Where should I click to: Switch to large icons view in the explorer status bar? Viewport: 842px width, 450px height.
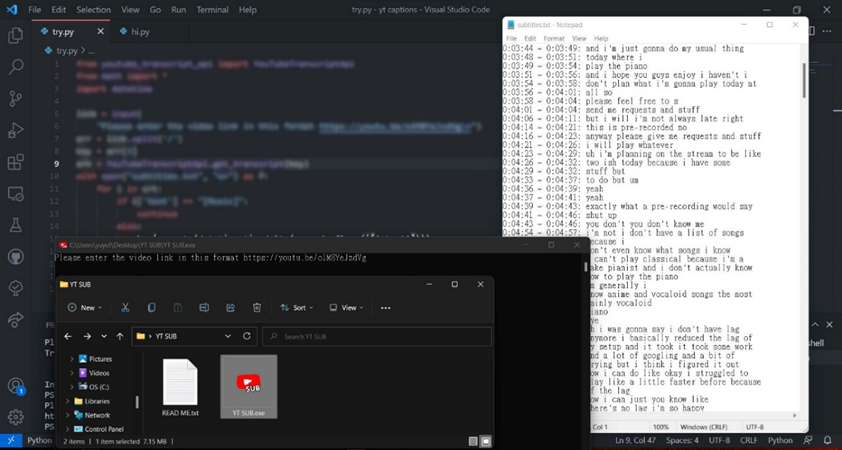coord(485,441)
